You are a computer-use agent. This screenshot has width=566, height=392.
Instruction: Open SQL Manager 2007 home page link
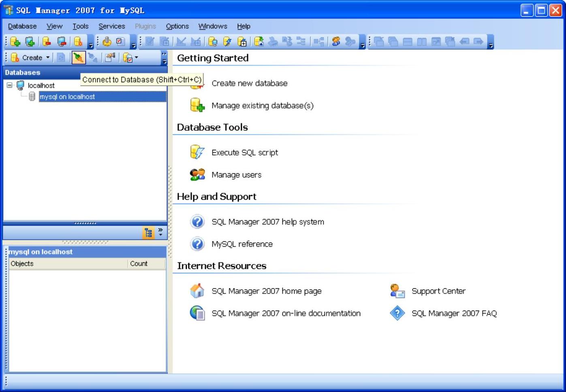267,291
